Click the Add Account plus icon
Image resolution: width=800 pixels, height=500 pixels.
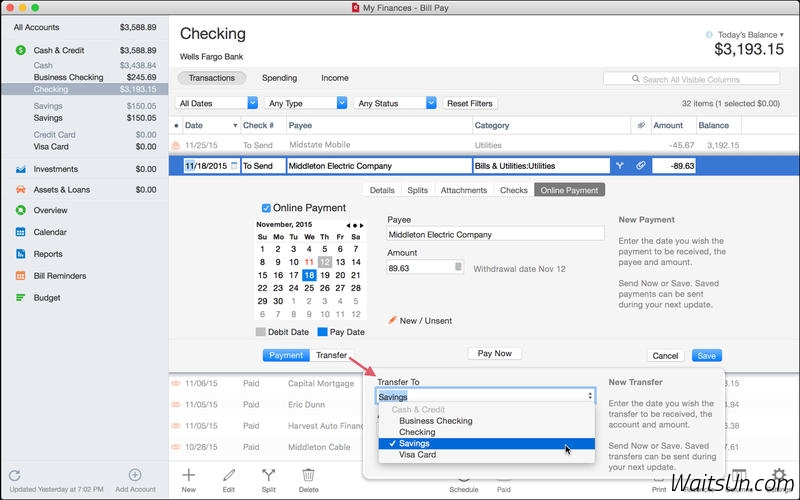tap(135, 475)
